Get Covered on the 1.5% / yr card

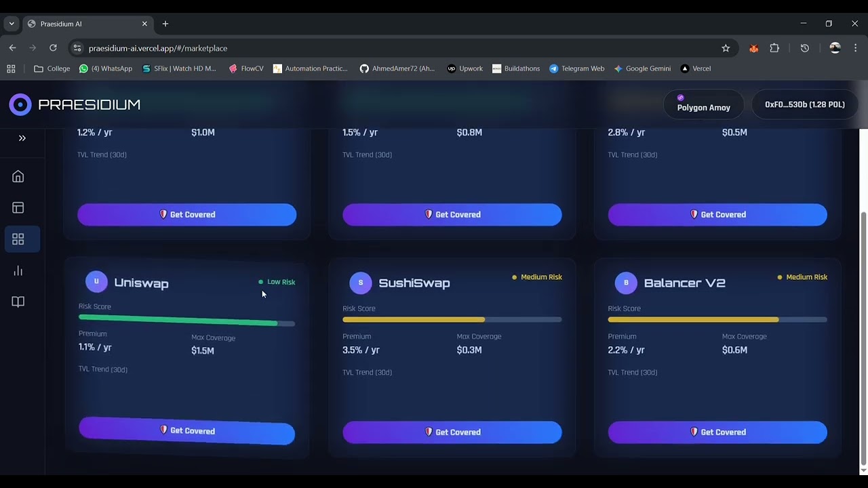pyautogui.click(x=452, y=214)
